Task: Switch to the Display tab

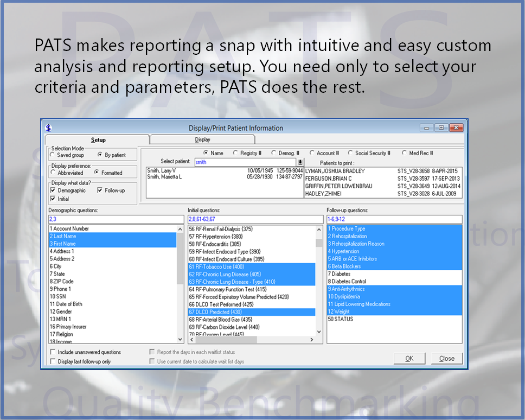Action: (x=202, y=139)
